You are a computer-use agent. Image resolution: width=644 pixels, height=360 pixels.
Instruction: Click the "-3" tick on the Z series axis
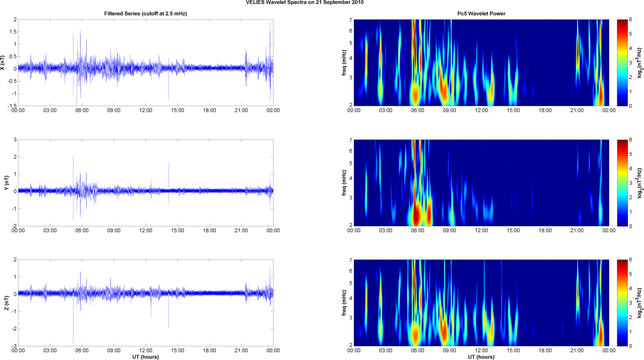tap(14, 346)
